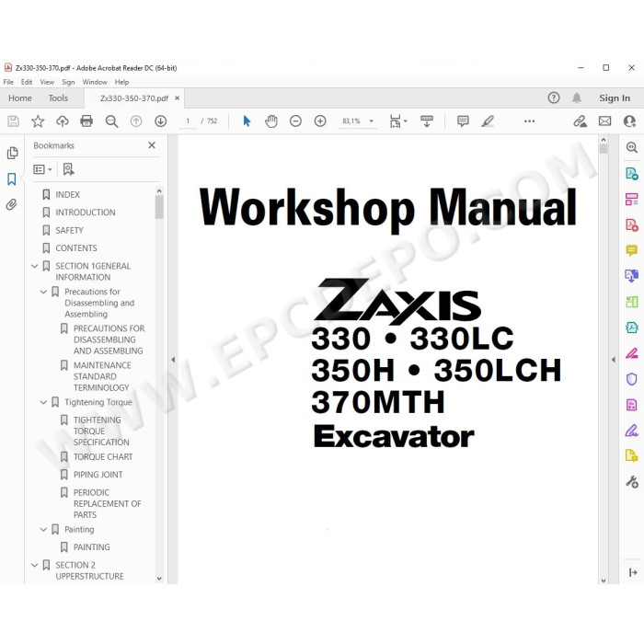644x644 pixels.
Task: Open the Find text magnifier tool
Action: [111, 121]
